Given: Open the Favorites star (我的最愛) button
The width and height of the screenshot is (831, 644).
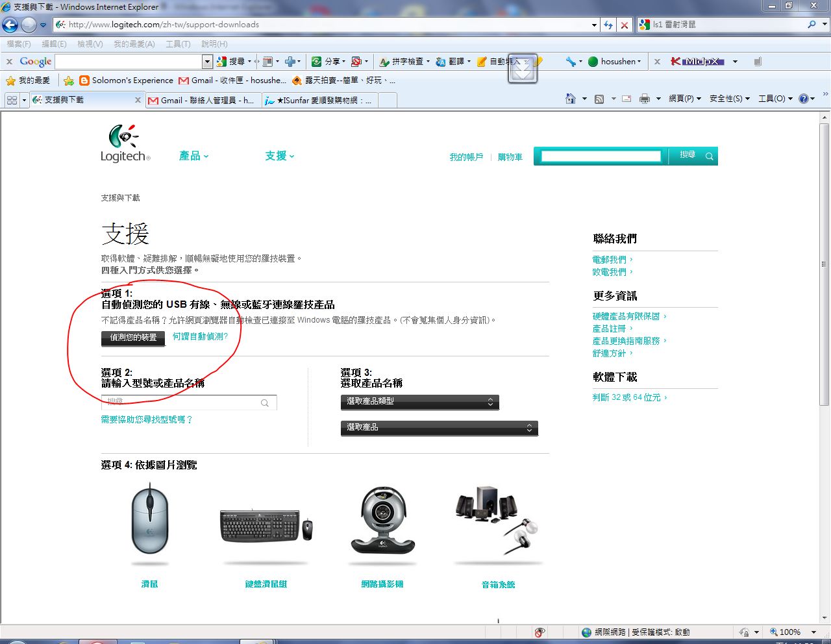Looking at the screenshot, I should tap(28, 80).
